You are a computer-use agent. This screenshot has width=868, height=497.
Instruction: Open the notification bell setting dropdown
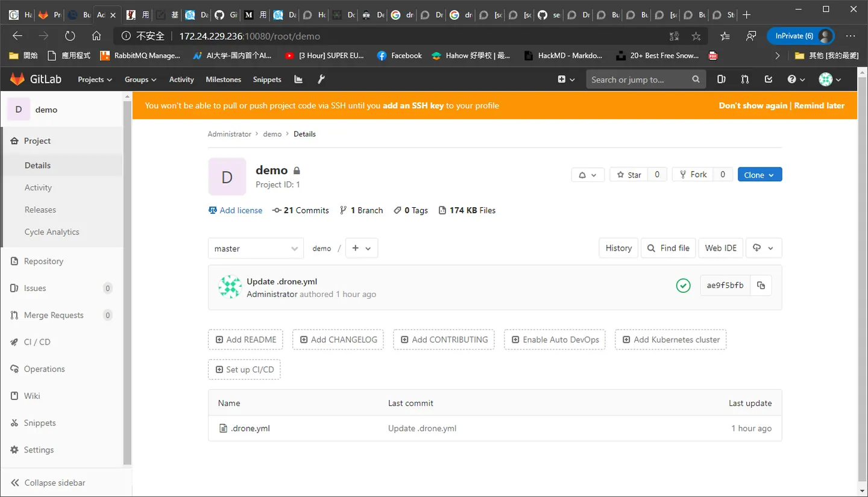588,175
